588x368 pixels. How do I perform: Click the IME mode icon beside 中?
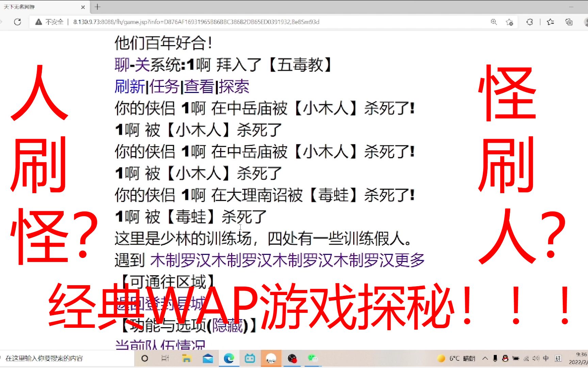pyautogui.click(x=558, y=358)
